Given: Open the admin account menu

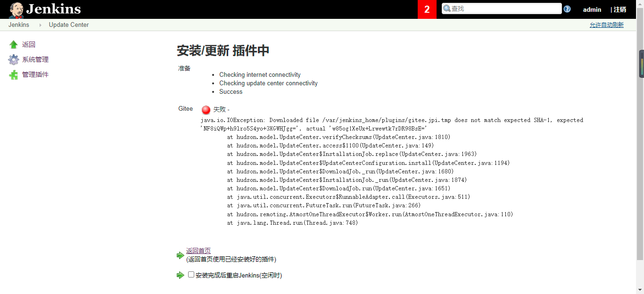Looking at the screenshot, I should (x=592, y=9).
